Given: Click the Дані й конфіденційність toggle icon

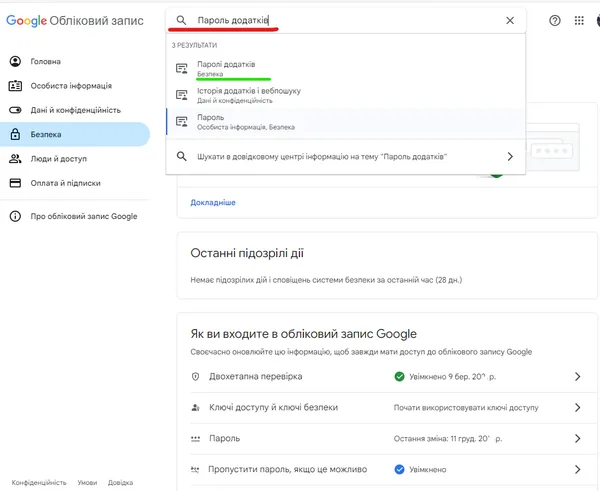Looking at the screenshot, I should tap(15, 110).
